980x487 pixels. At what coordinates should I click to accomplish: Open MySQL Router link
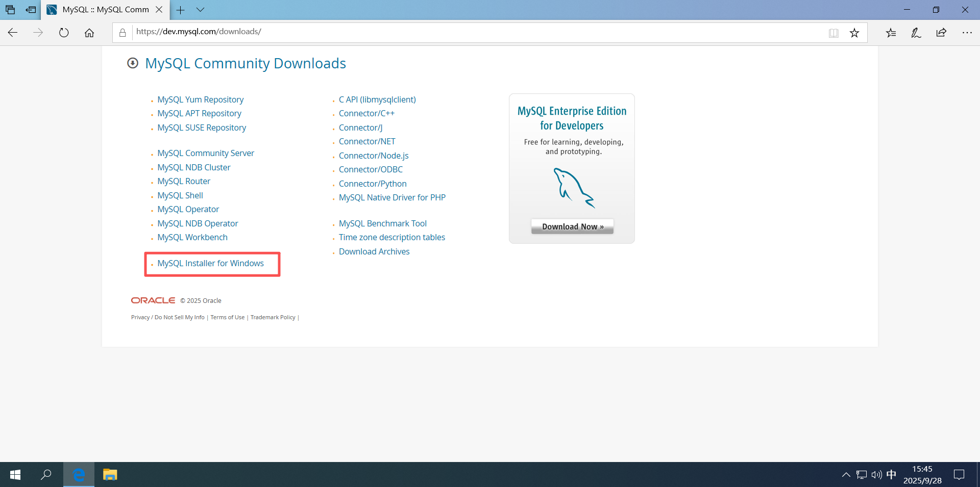pyautogui.click(x=184, y=181)
